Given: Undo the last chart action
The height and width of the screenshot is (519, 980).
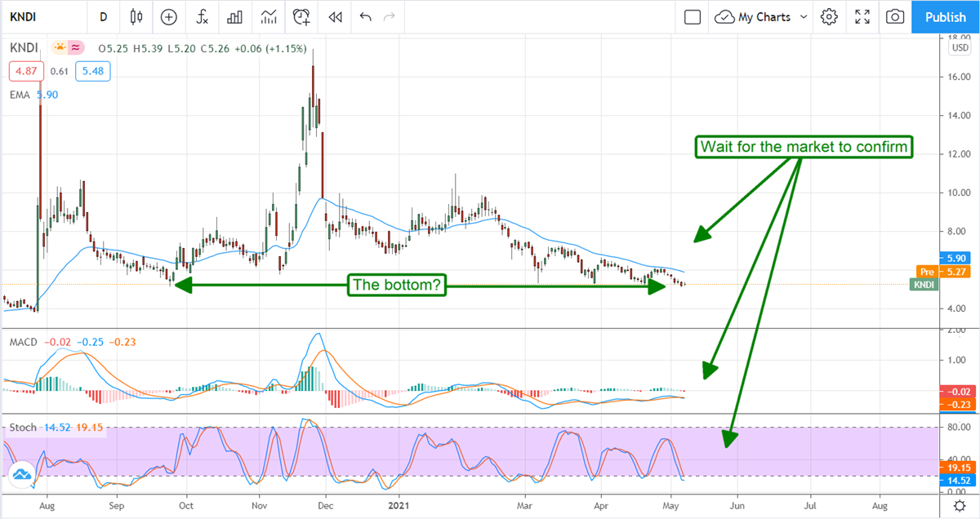Looking at the screenshot, I should point(365,17).
